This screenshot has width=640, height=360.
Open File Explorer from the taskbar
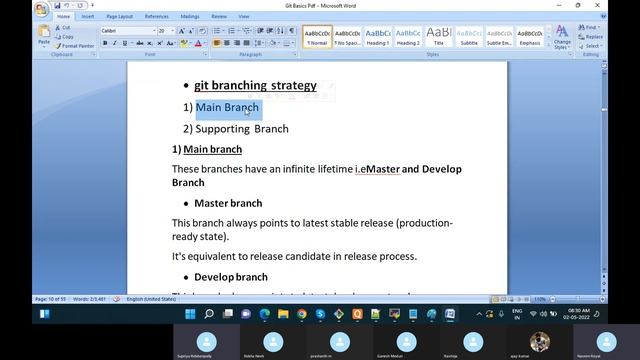[283, 314]
